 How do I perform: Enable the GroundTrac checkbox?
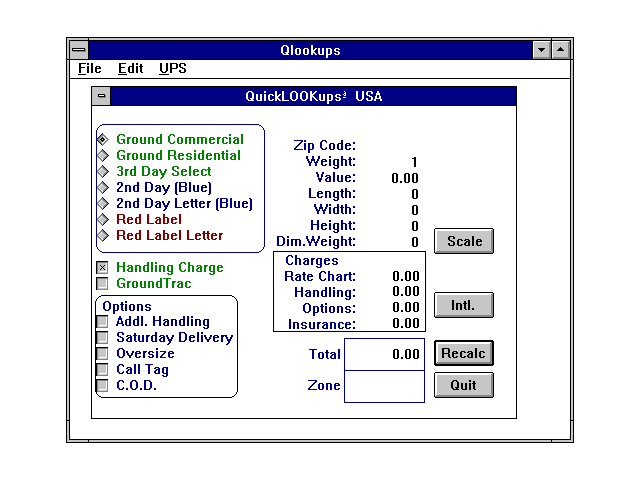click(x=102, y=284)
